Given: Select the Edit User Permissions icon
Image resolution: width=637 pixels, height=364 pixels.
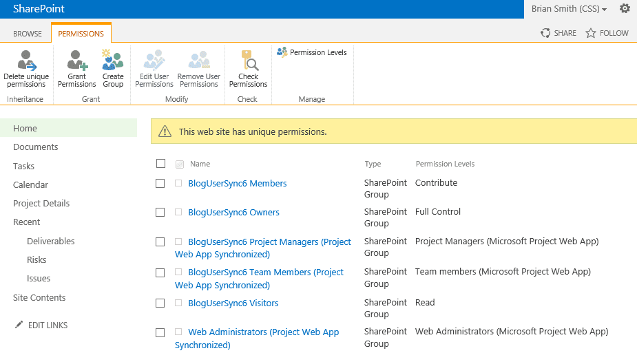Looking at the screenshot, I should [x=154, y=60].
